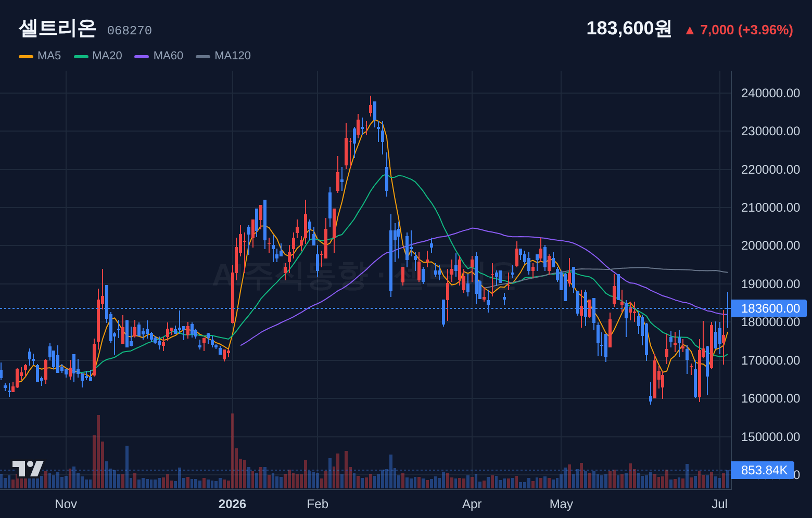Screen dimensions: 812x518
Task: Click the 190000.00 price axis label
Action: [x=770, y=284]
